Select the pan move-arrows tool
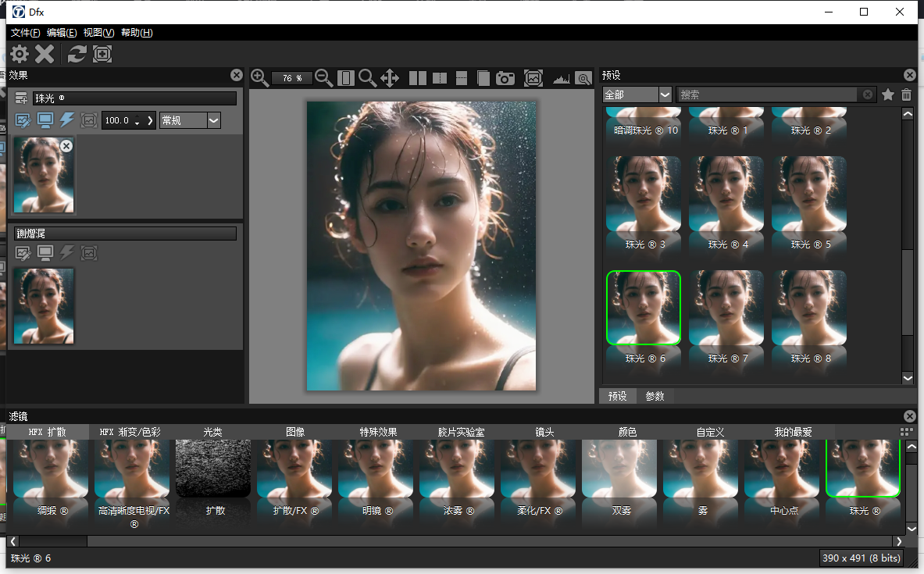 pyautogui.click(x=390, y=78)
